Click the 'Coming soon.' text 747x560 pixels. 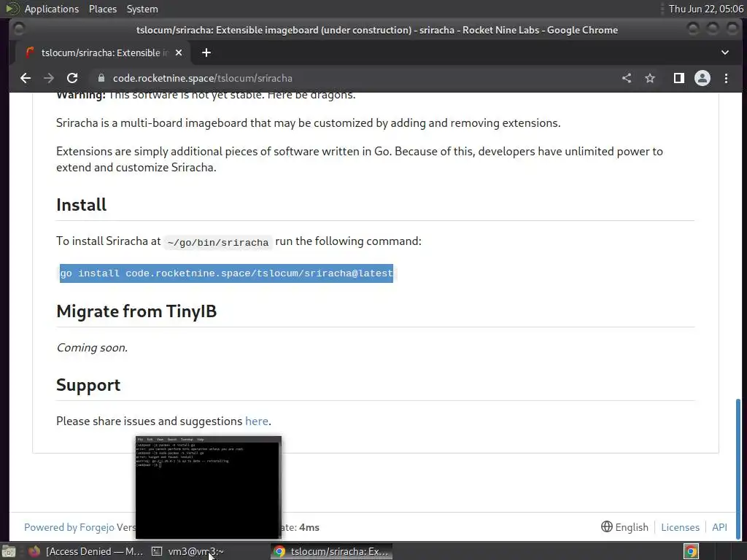click(92, 348)
